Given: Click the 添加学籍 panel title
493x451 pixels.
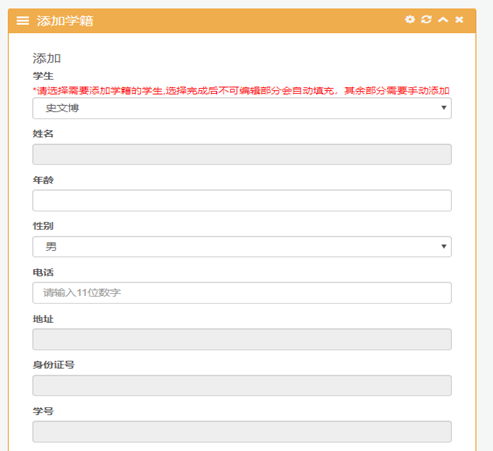Looking at the screenshot, I should (65, 21).
